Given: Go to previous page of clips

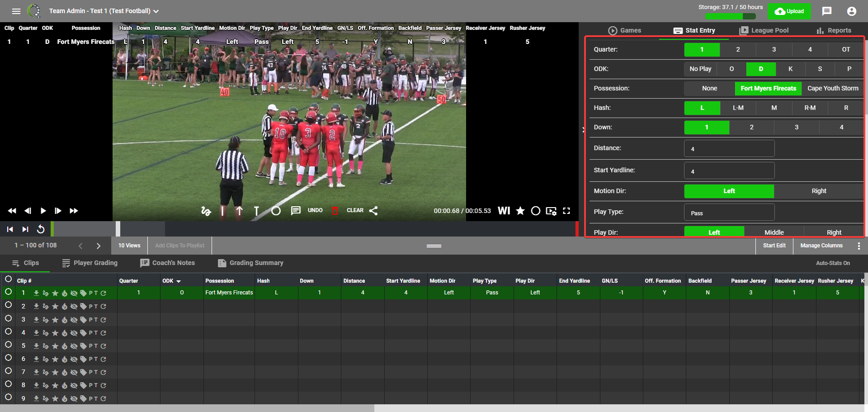Looking at the screenshot, I should coord(80,246).
